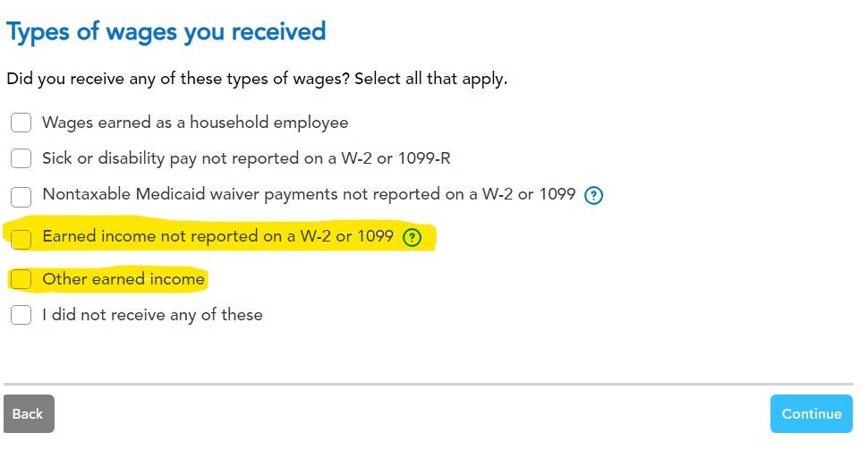The width and height of the screenshot is (868, 467).
Task: Go back with the Back button
Action: tap(29, 413)
